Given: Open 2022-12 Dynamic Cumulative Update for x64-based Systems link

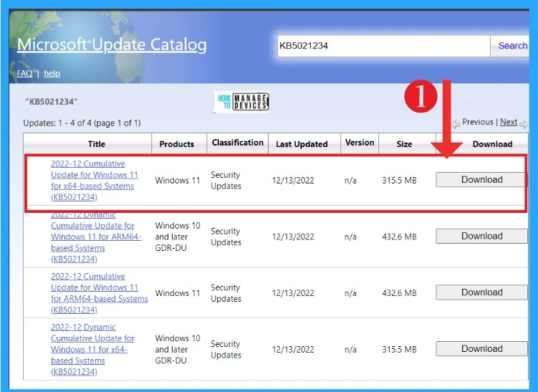Looking at the screenshot, I should pos(92,349).
